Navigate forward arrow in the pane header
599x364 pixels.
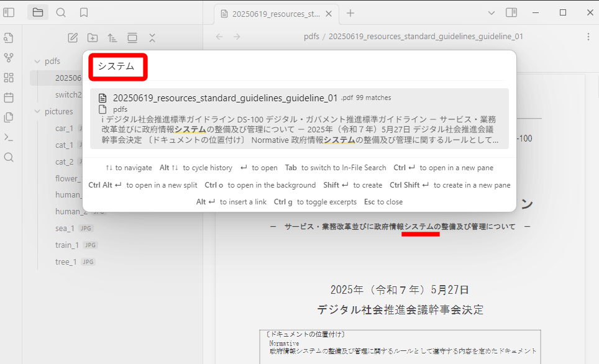[237, 37]
